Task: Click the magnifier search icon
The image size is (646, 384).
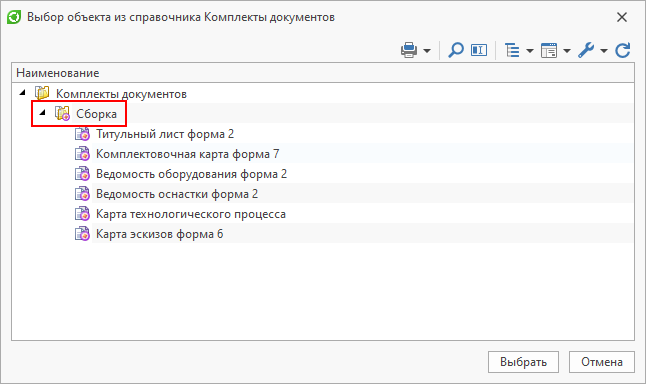Action: [456, 50]
